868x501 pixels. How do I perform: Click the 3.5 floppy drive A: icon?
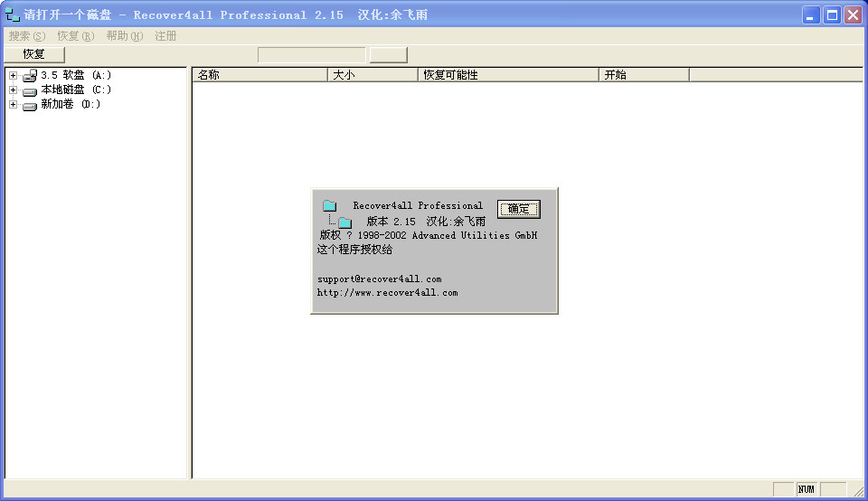pyautogui.click(x=30, y=75)
